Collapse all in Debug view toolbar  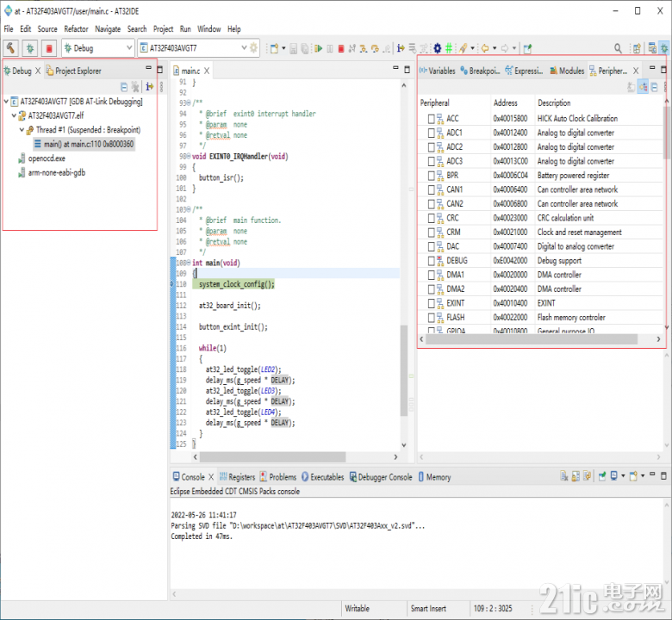tap(124, 87)
